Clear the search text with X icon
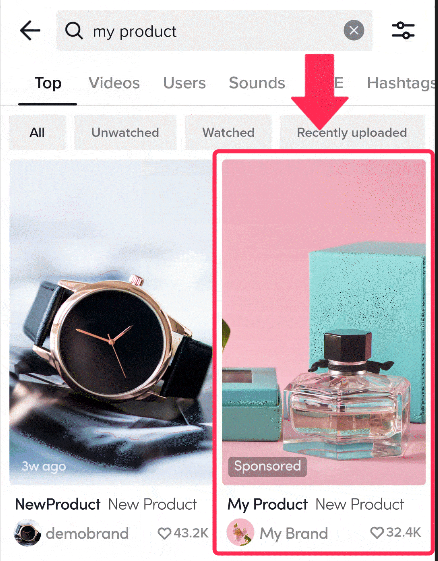 point(354,30)
